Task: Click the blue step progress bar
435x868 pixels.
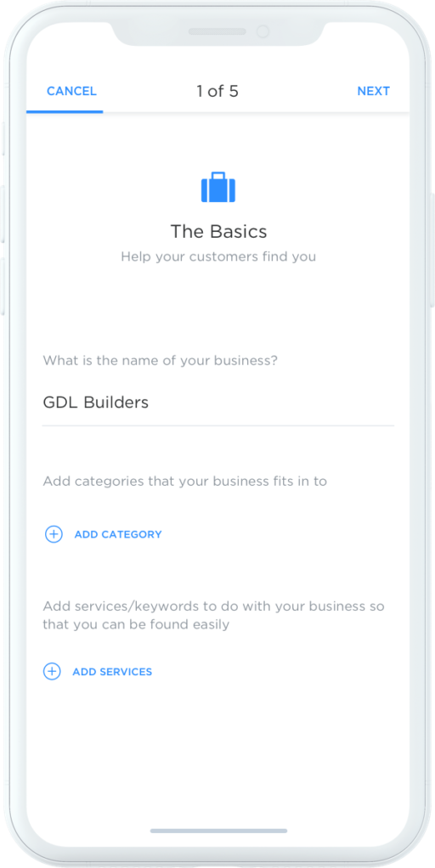Action: 65,112
